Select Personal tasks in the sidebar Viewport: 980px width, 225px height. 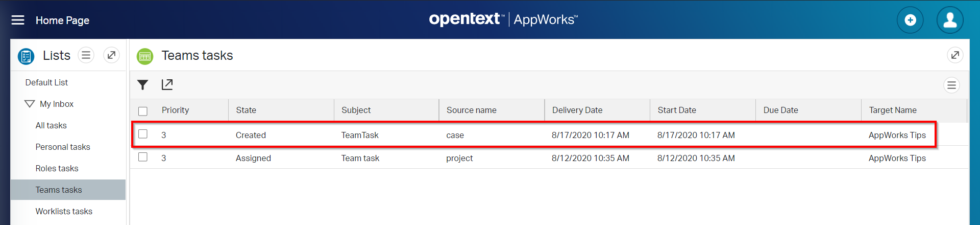[x=63, y=147]
